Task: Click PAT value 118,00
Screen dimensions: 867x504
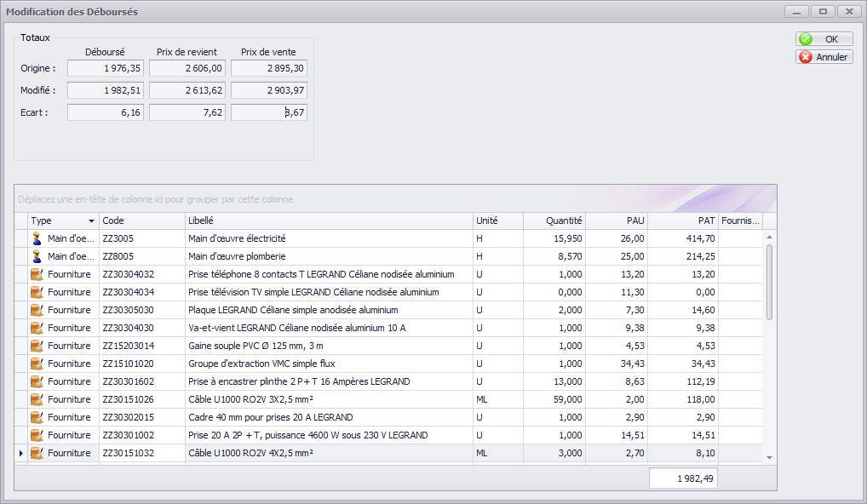Action: tap(683, 399)
